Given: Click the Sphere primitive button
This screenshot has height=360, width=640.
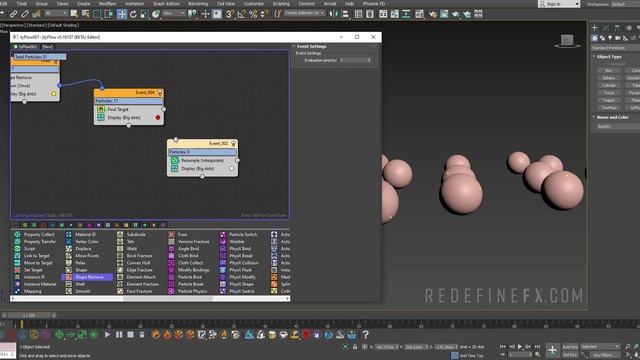Looking at the screenshot, I should pos(609,78).
